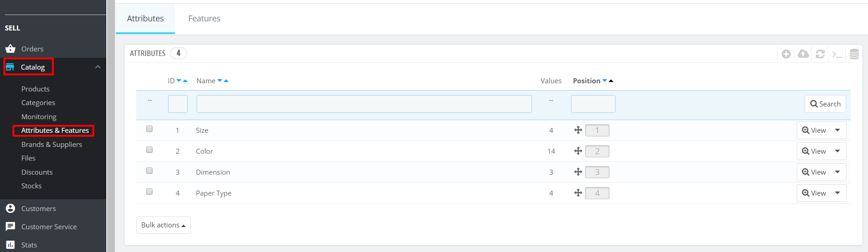Viewport: 868px width, 252px height.
Task: Click the database export icon
Action: [854, 54]
